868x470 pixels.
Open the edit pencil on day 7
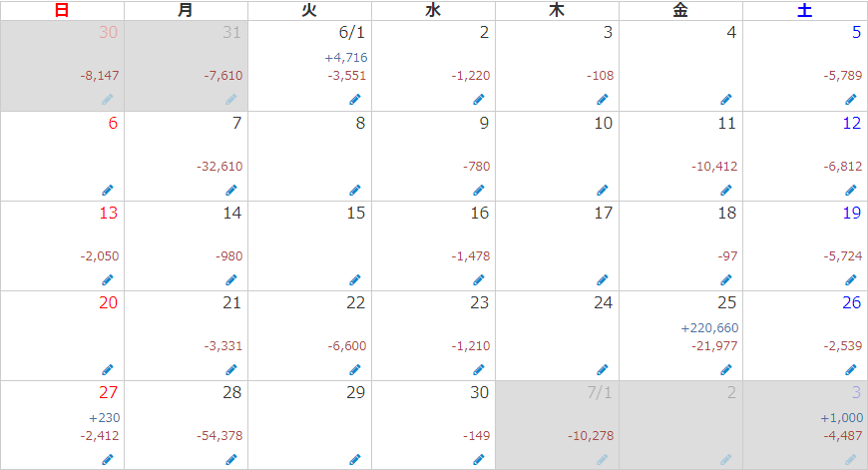tap(231, 191)
